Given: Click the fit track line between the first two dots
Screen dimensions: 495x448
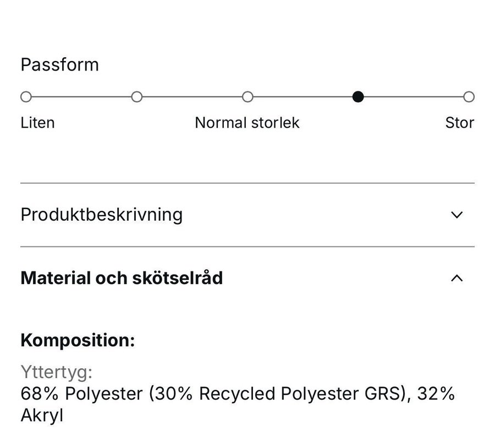Looking at the screenshot, I should [81, 97].
